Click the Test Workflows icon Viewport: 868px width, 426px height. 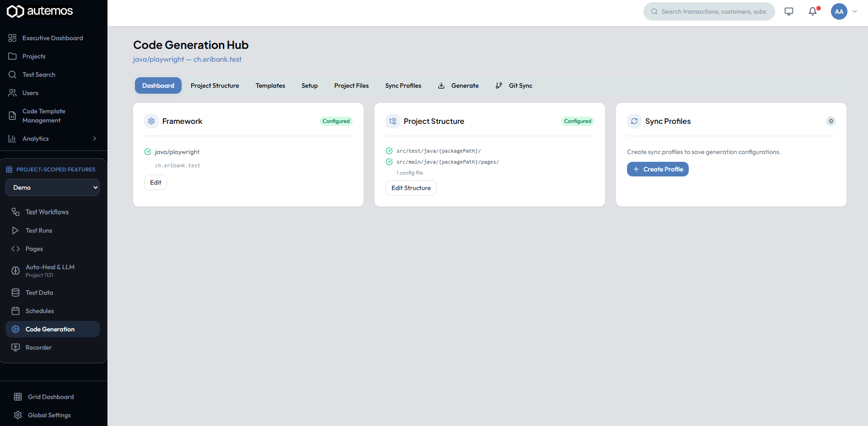16,212
